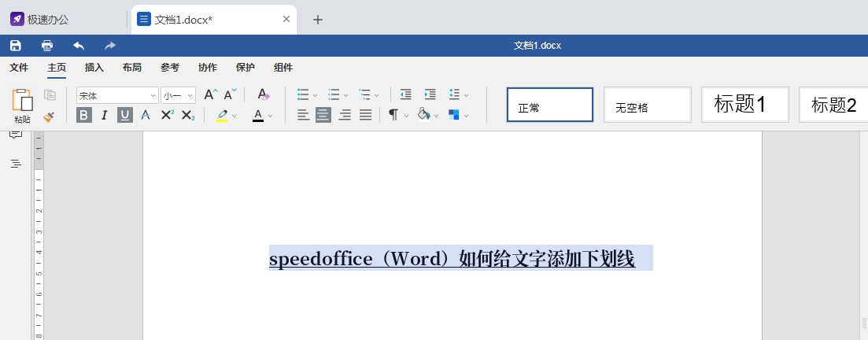Image resolution: width=868 pixels, height=340 pixels.
Task: Decrease paragraph indent
Action: [406, 94]
